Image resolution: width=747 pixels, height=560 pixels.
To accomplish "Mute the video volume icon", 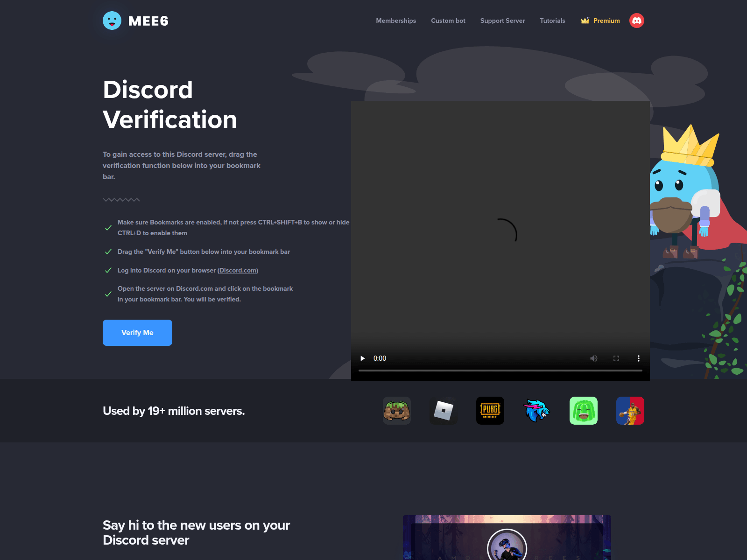I will pyautogui.click(x=594, y=358).
